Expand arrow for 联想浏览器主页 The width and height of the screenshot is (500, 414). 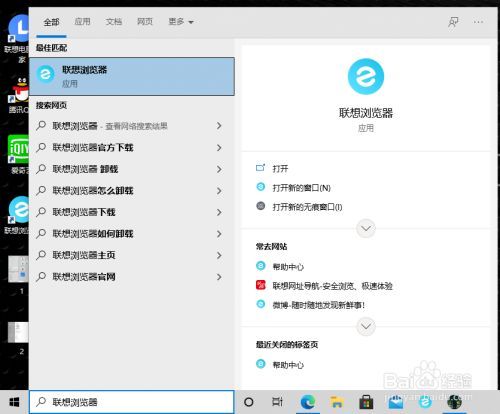click(219, 255)
